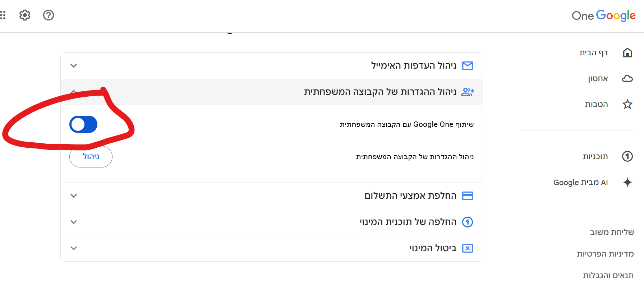Open the privacy policy link
This screenshot has width=644, height=290.
click(605, 254)
